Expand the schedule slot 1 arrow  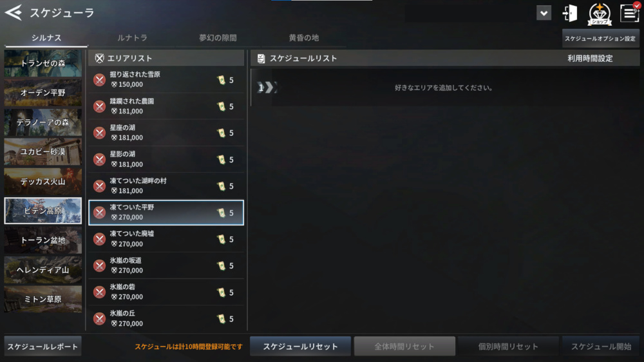coord(267,87)
